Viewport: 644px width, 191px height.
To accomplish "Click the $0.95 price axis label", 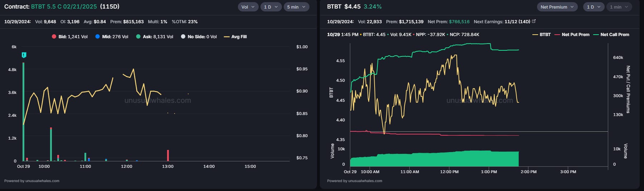I will tap(302, 69).
